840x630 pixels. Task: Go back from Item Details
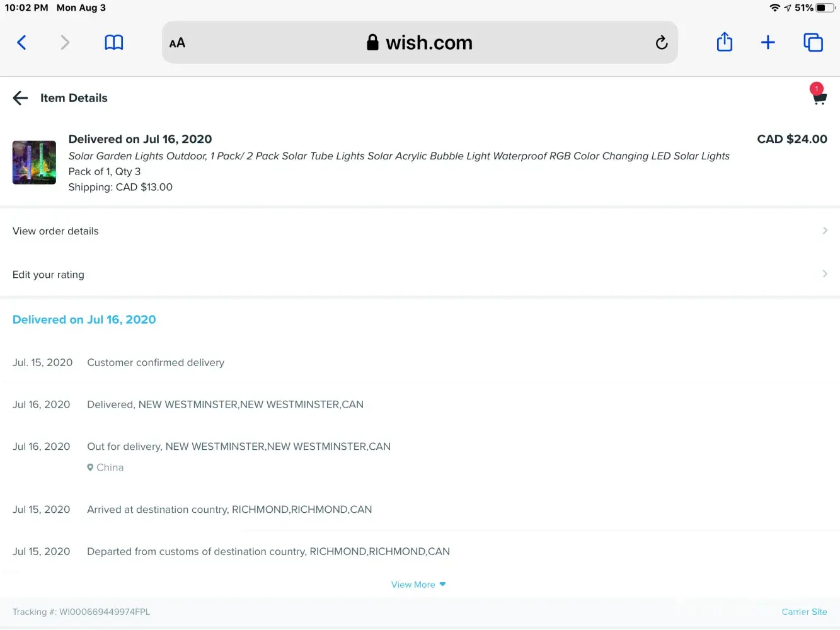point(21,98)
